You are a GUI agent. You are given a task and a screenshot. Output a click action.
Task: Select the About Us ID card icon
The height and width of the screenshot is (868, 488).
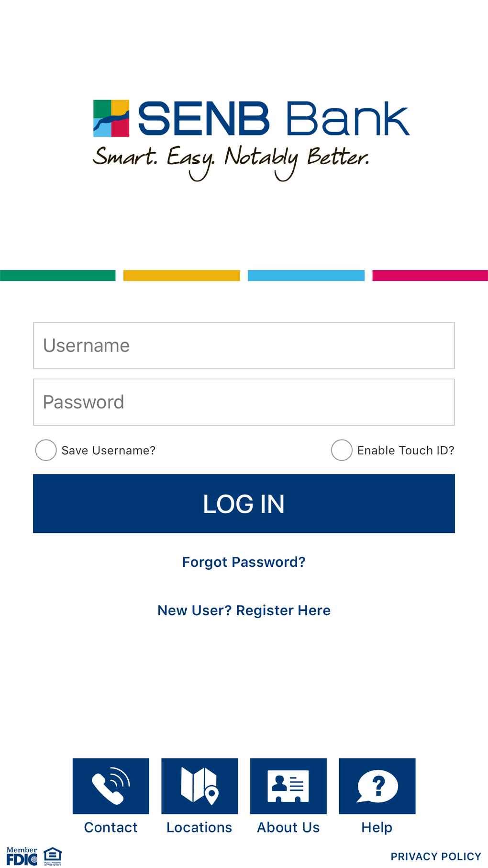tap(288, 786)
